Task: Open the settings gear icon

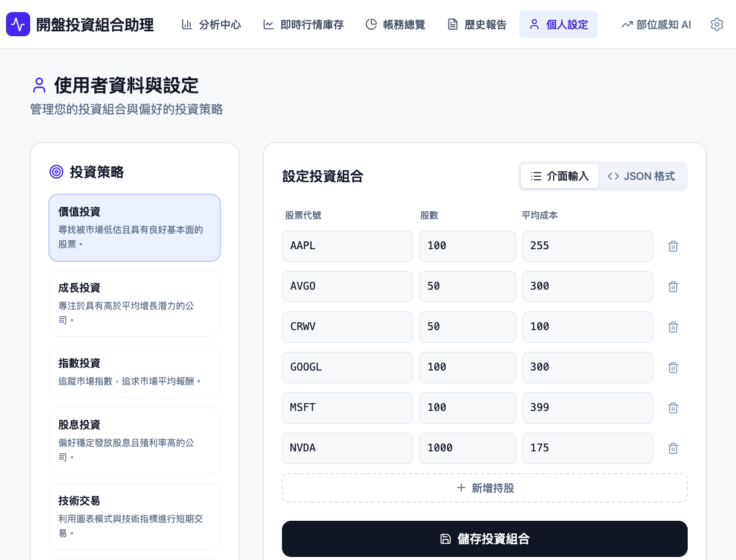Action: point(717,25)
